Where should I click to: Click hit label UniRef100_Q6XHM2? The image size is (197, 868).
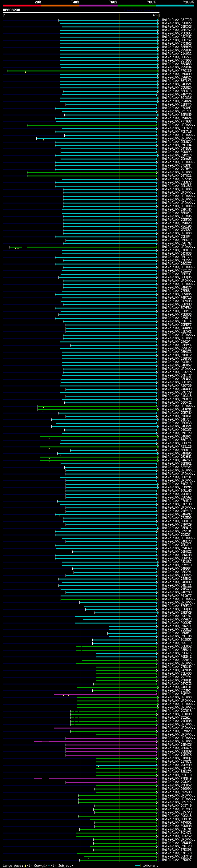(x=177, y=457)
